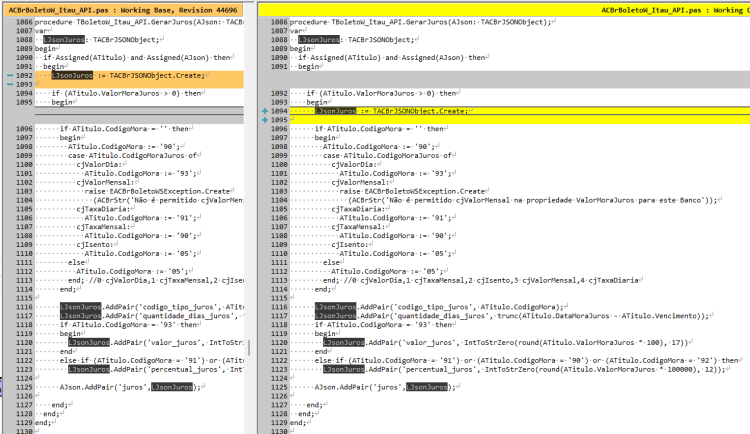Click 'cjTaxaMensal:' on right line 1107
The width and height of the screenshot is (750, 434).
tap(358, 227)
